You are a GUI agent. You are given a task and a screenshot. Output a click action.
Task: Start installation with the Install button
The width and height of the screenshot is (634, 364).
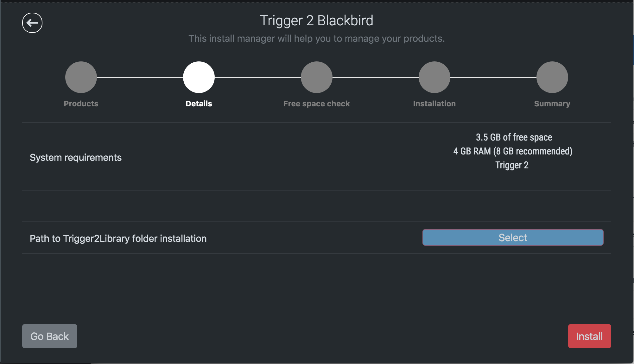pyautogui.click(x=590, y=336)
